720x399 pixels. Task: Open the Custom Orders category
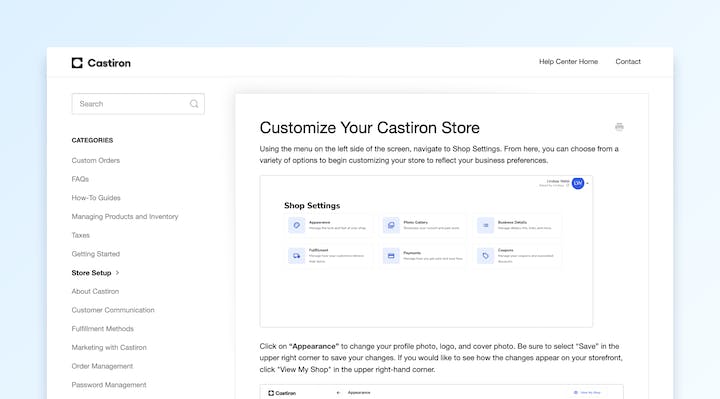point(96,160)
